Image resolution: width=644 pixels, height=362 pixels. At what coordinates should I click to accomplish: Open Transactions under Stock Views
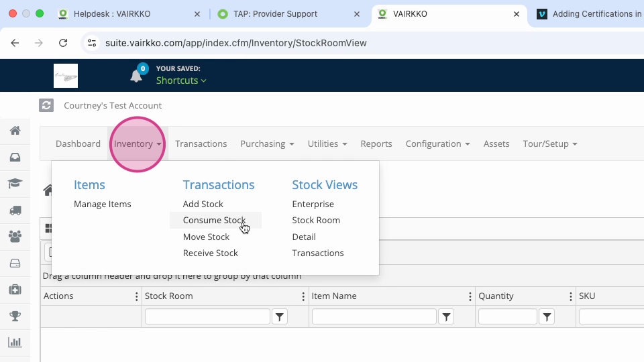pos(318,253)
